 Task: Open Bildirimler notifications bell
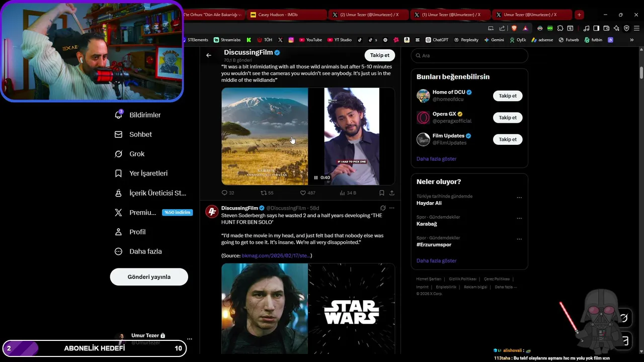pyautogui.click(x=137, y=115)
